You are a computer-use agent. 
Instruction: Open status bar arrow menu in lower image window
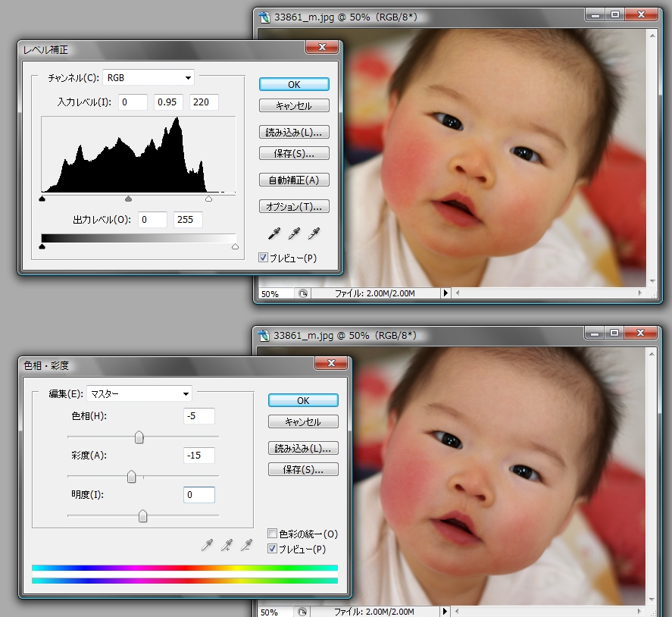click(x=445, y=612)
